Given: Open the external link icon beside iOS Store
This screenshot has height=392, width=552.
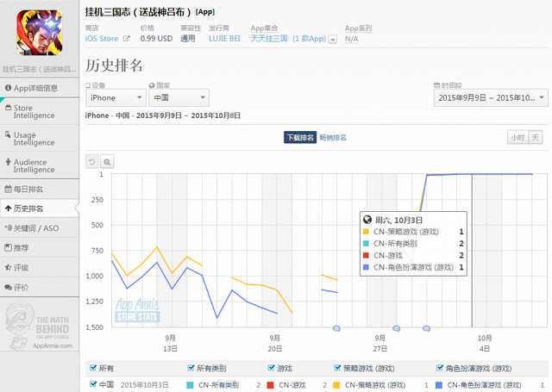Looking at the screenshot, I should pos(127,39).
